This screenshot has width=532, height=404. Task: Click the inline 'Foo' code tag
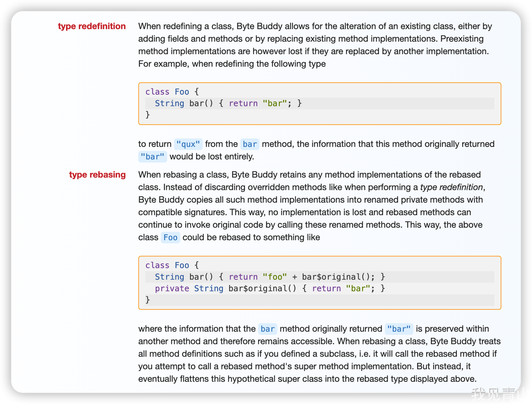[x=170, y=238]
